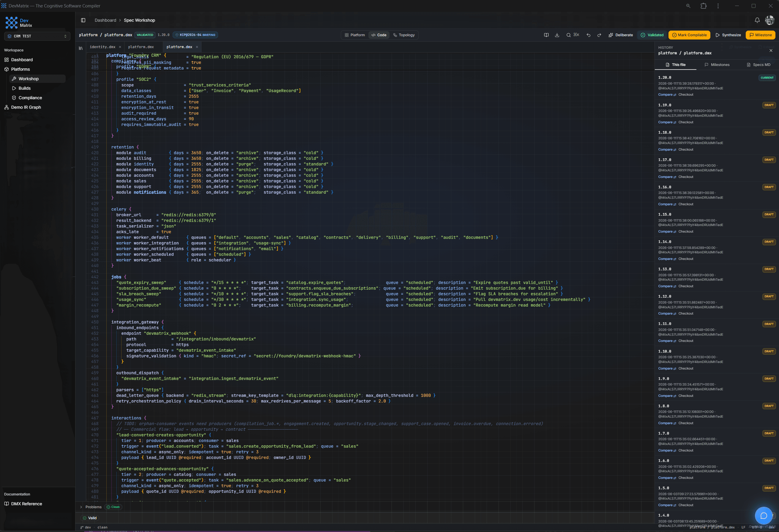Open the file library icon beside tabs
The image size is (779, 532).
point(81,48)
